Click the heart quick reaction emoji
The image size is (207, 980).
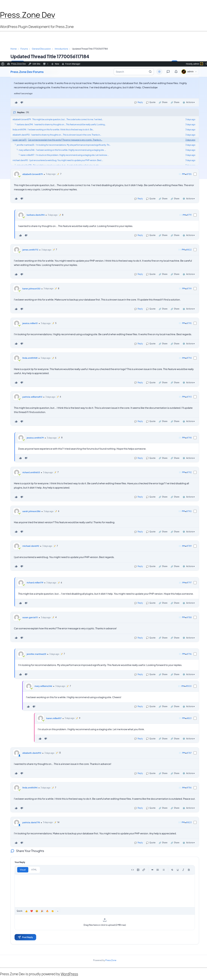tap(32, 911)
